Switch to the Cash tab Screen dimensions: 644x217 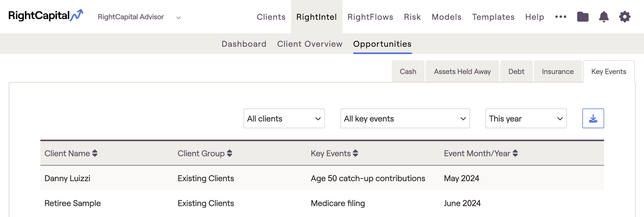click(x=408, y=71)
